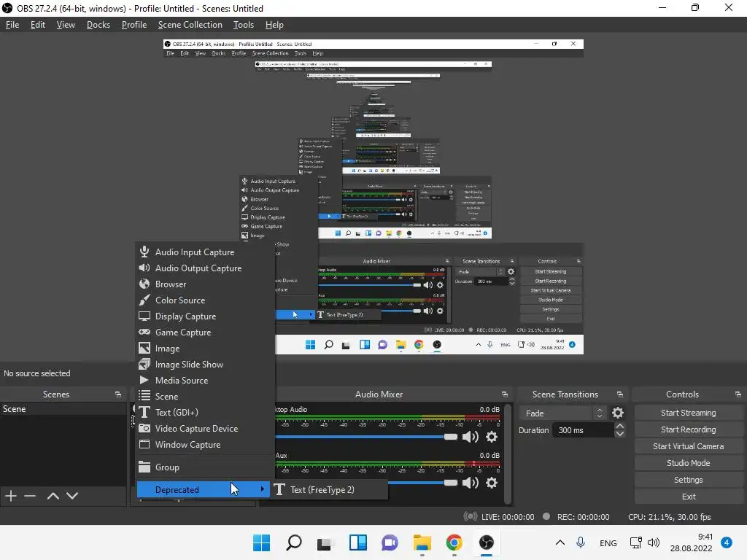747x560 pixels.
Task: Open the Edit menu
Action: [x=38, y=25]
